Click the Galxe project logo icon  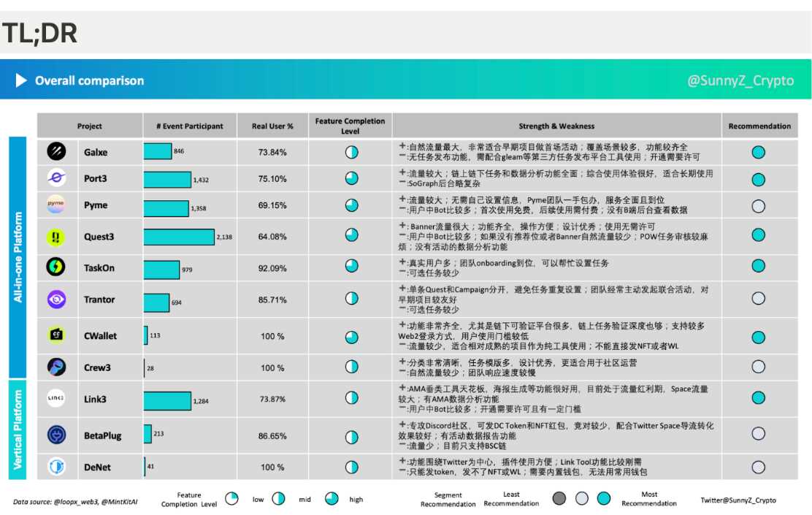[56, 151]
